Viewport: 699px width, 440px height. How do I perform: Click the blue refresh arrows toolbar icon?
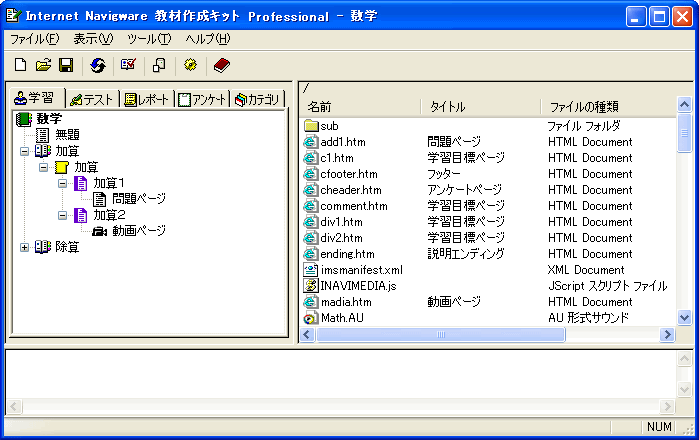(98, 65)
